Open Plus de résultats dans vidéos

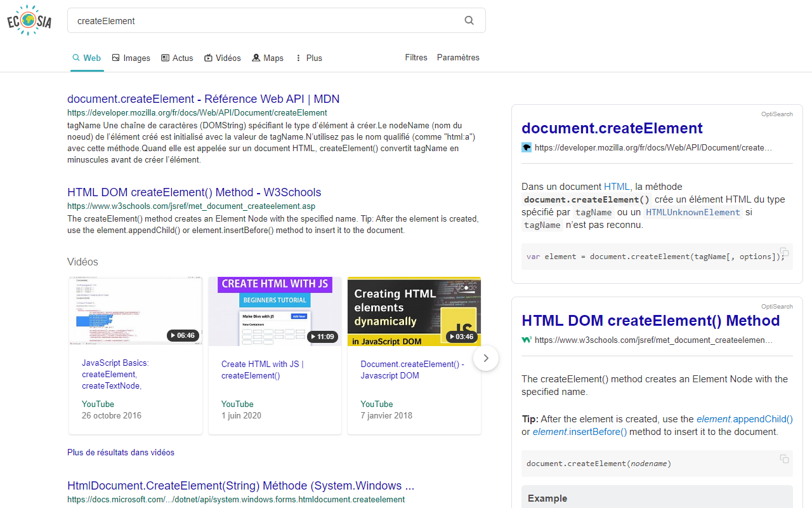[121, 452]
